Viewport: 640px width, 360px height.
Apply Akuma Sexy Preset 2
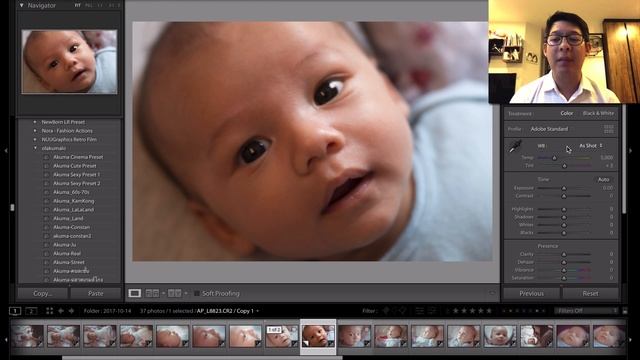pos(76,183)
